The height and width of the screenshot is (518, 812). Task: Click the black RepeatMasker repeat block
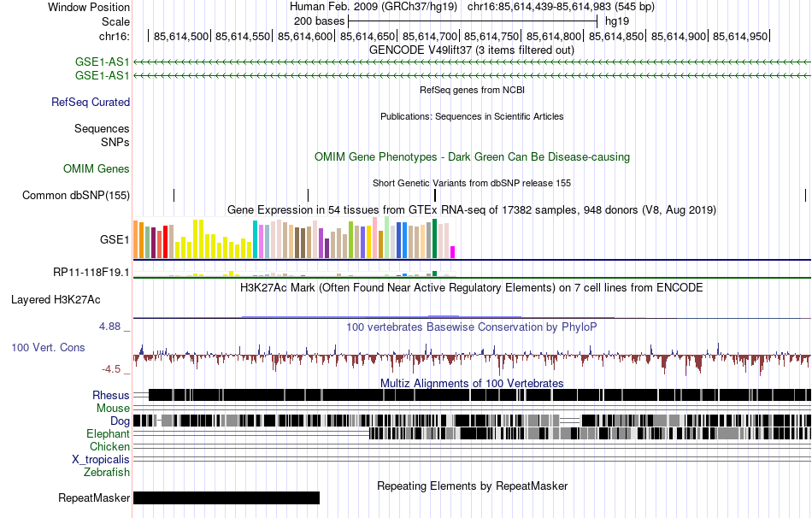point(227,497)
